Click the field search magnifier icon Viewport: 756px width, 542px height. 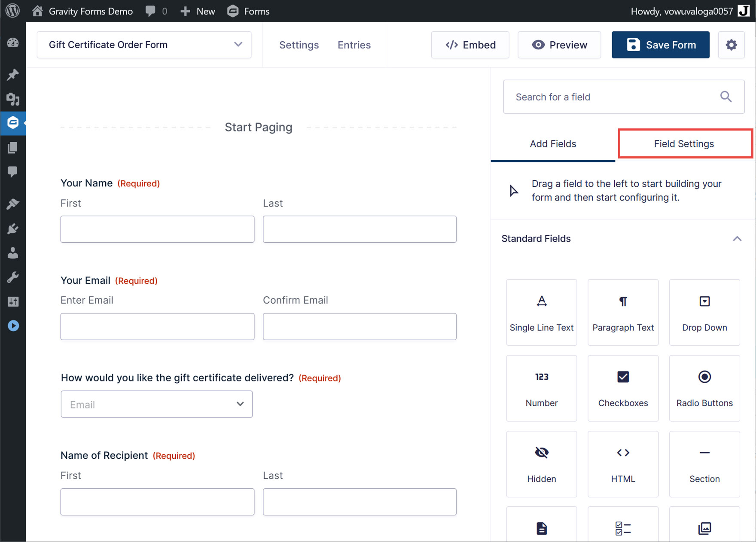[726, 97]
